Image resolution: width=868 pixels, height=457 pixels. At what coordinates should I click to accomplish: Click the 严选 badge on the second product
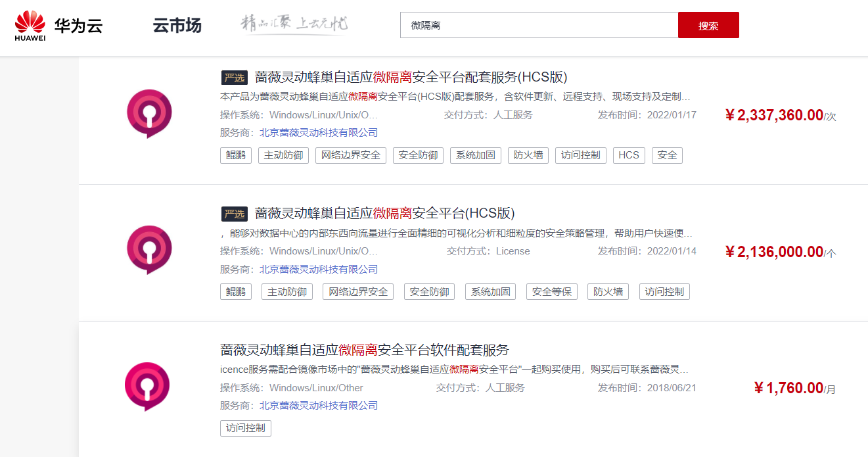coord(234,214)
